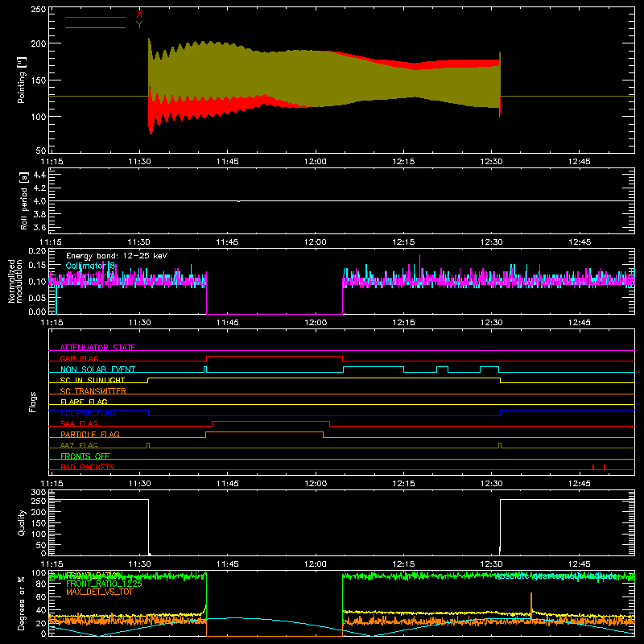Click the SAA_FLAG label

(x=79, y=423)
